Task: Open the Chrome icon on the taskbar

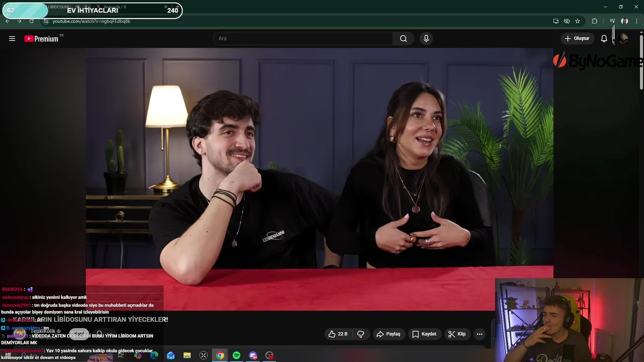Action: [220, 355]
